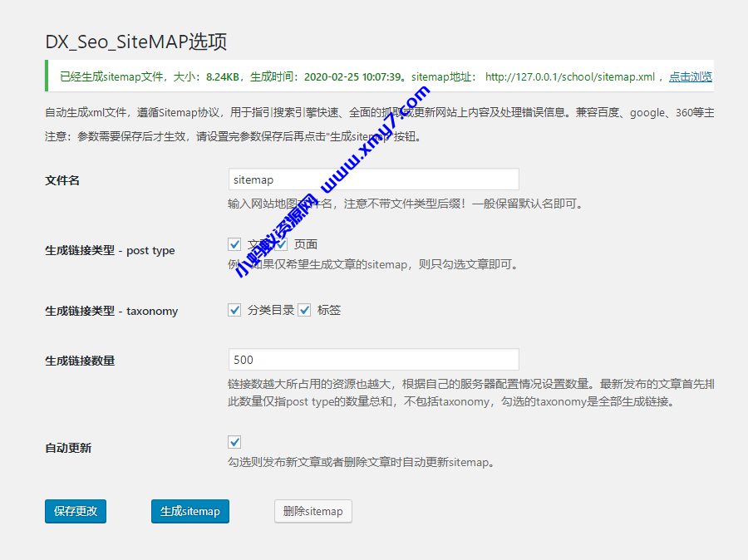
Task: Click the 文件名 setting label
Action: coord(62,179)
